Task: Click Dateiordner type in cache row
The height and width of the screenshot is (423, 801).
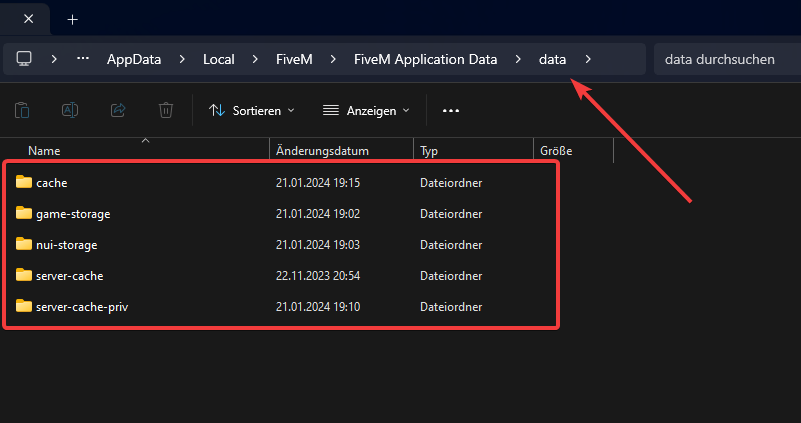Action: 451,183
